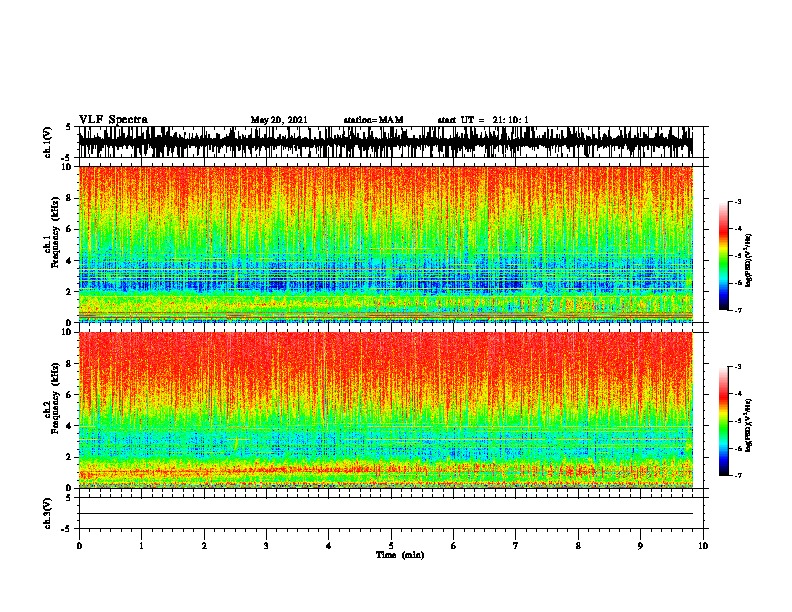
Task: Click the "ch.1(V)" waveform axis label
Action: (x=48, y=142)
